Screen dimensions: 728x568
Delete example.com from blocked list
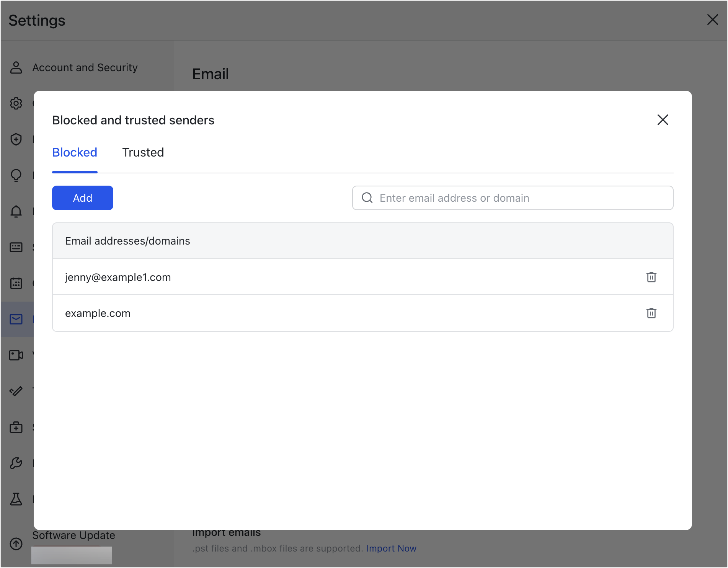(x=651, y=313)
